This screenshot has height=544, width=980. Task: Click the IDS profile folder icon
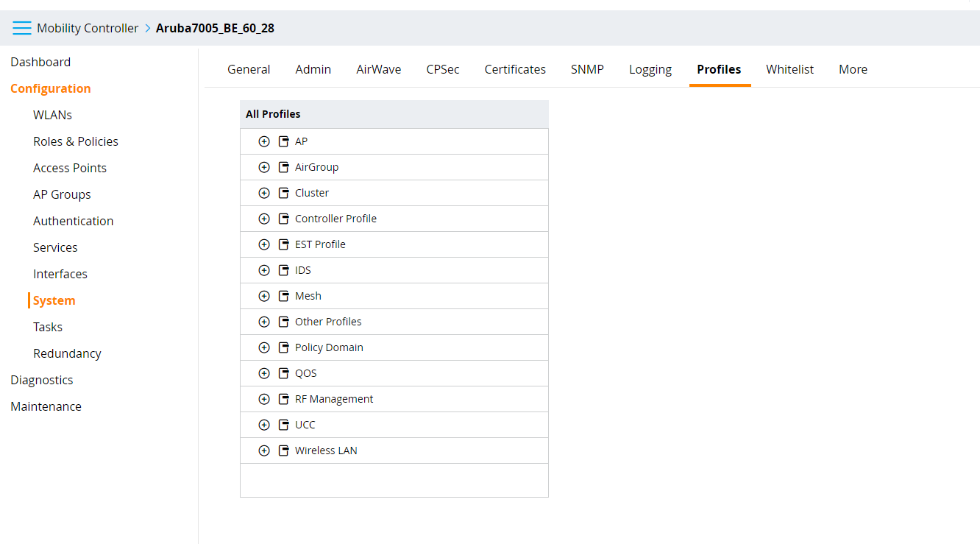pyautogui.click(x=284, y=270)
